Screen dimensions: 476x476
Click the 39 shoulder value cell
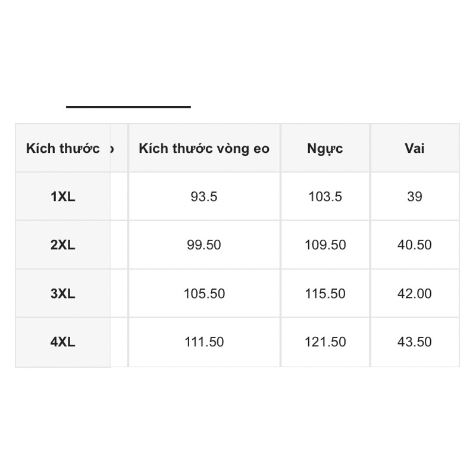415,196
